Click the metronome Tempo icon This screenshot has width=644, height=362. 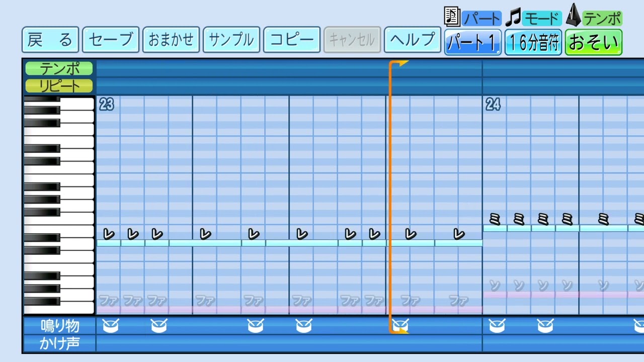click(x=574, y=16)
